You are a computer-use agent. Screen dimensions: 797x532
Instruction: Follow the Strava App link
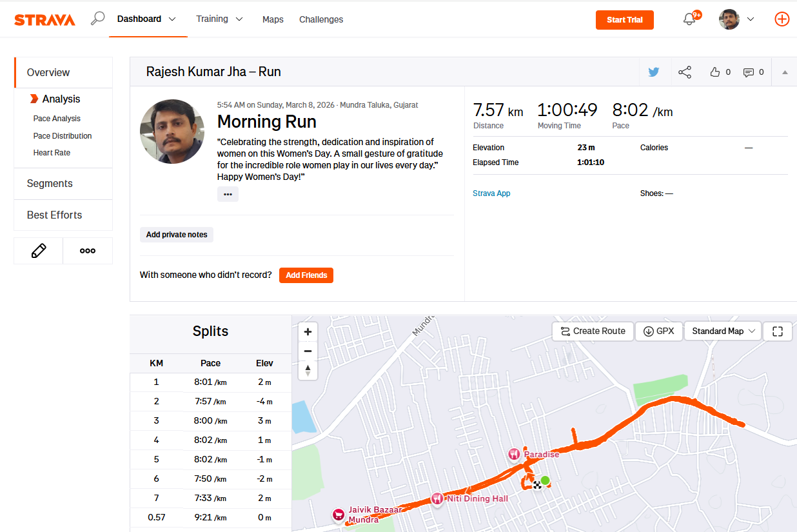pyautogui.click(x=491, y=193)
